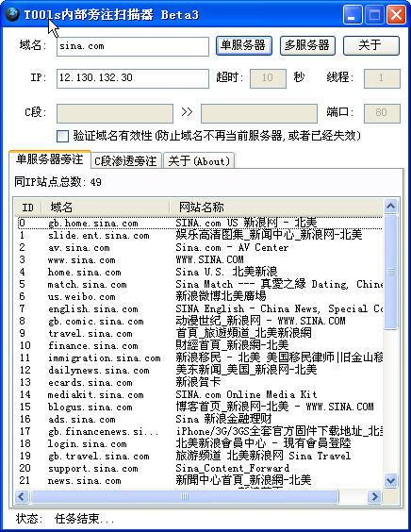
Task: Select row match.sina.com
Action: [200, 284]
